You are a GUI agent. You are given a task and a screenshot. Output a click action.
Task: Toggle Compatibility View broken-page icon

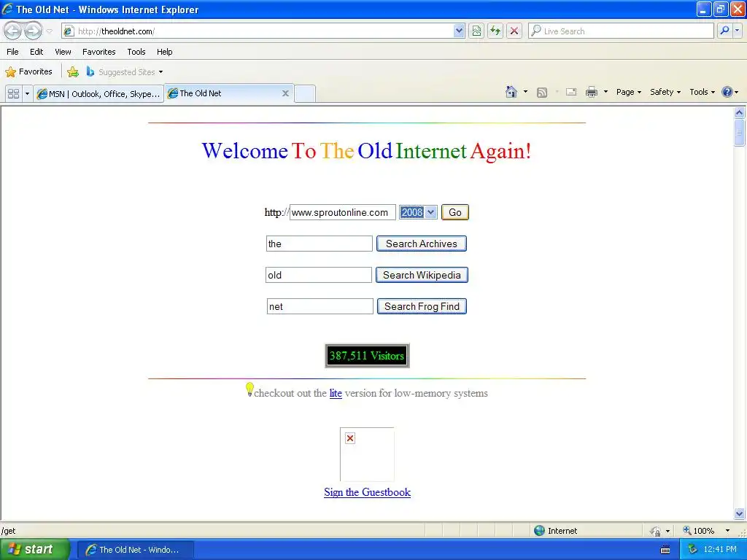pyautogui.click(x=476, y=31)
